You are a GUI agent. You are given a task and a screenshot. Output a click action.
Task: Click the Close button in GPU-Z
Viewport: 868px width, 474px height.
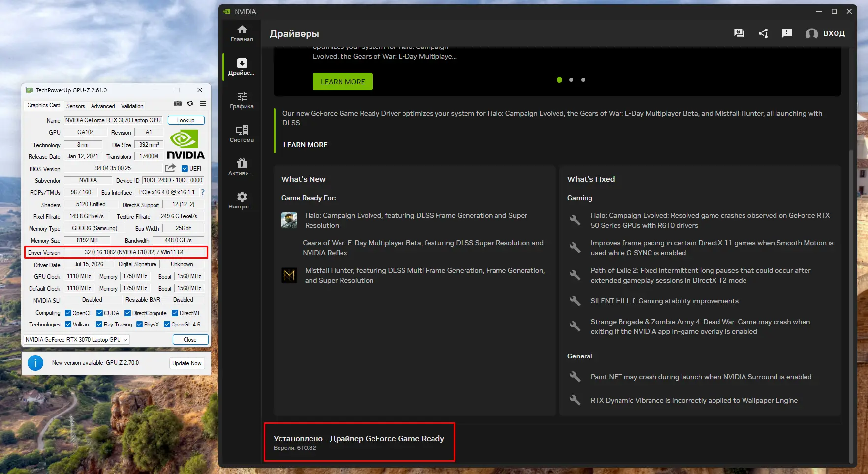pos(190,340)
